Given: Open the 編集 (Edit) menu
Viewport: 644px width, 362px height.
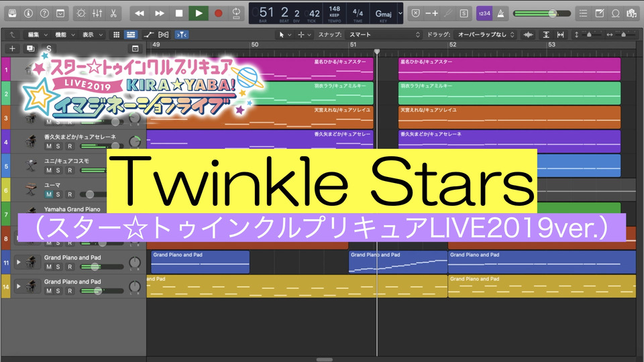Looking at the screenshot, I should (x=37, y=35).
